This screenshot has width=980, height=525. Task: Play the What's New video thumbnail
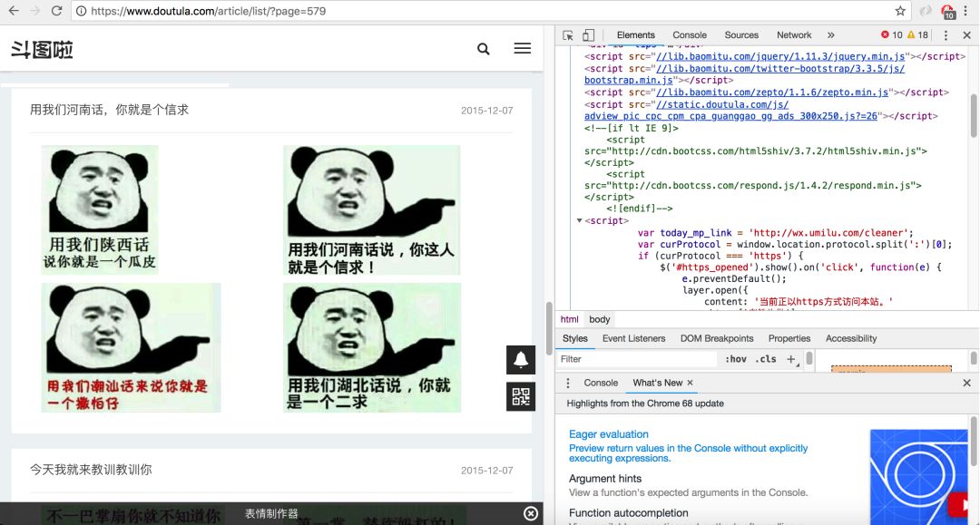point(918,476)
